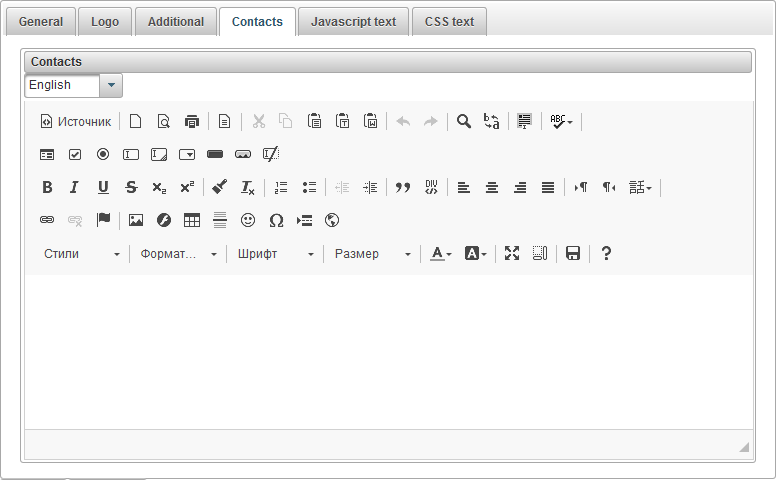Toggle underline formatting
776x480 pixels.
click(103, 187)
